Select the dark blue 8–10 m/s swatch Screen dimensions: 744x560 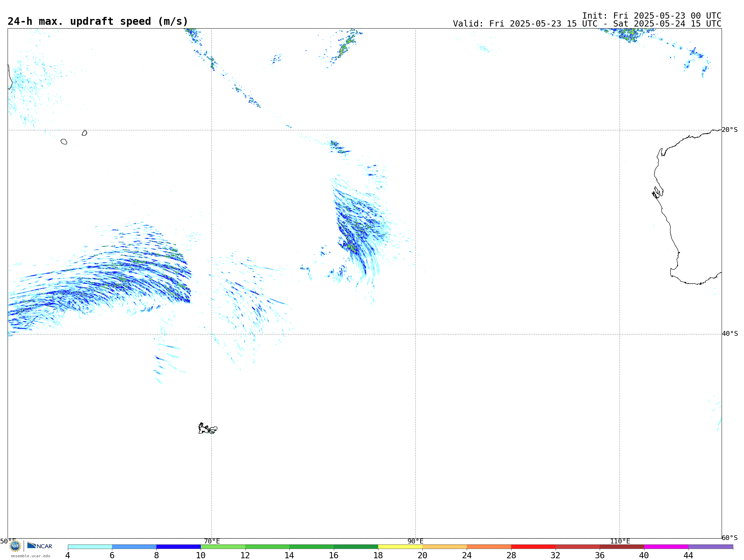click(x=178, y=547)
